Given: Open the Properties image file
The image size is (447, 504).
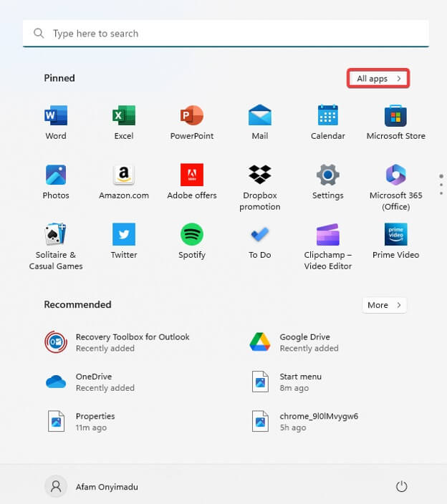Looking at the screenshot, I should pyautogui.click(x=80, y=422).
